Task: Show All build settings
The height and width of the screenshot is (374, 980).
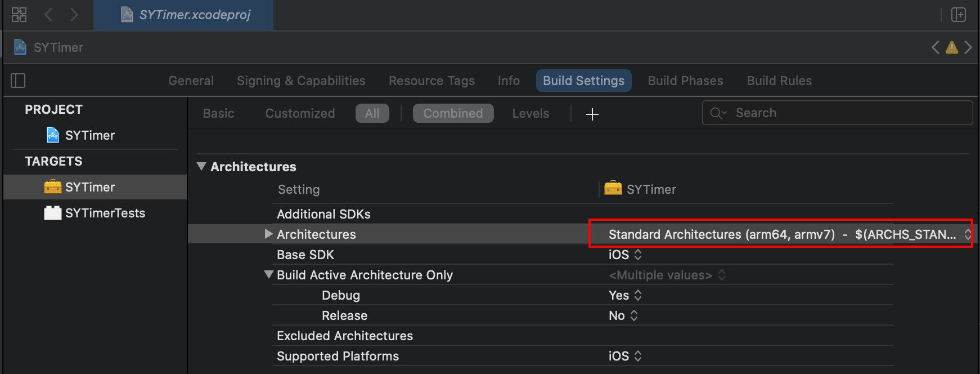Action: point(372,113)
